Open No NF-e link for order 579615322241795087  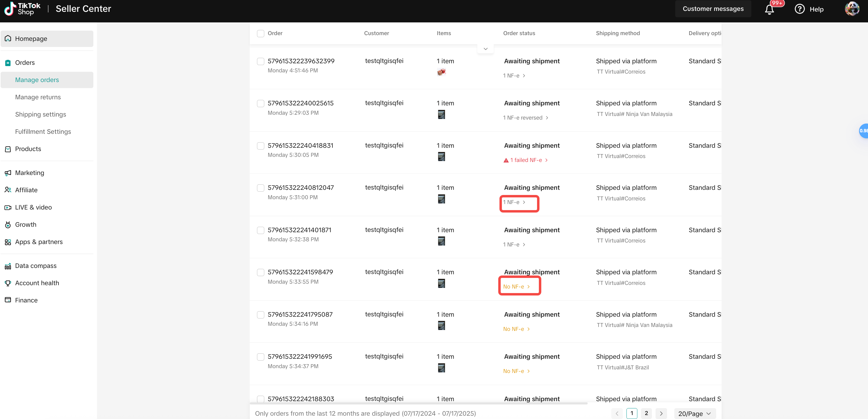click(x=516, y=329)
